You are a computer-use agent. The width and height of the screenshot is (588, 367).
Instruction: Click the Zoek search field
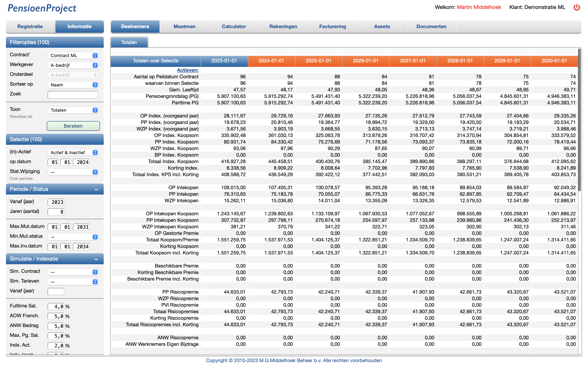73,95
